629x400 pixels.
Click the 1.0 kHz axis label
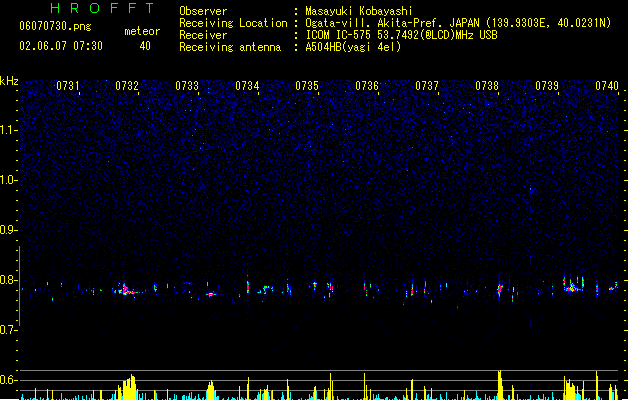pyautogui.click(x=8, y=180)
